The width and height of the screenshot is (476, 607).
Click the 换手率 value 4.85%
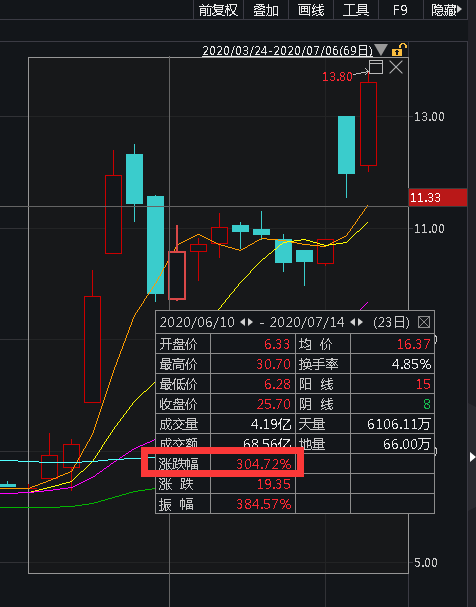(x=411, y=364)
